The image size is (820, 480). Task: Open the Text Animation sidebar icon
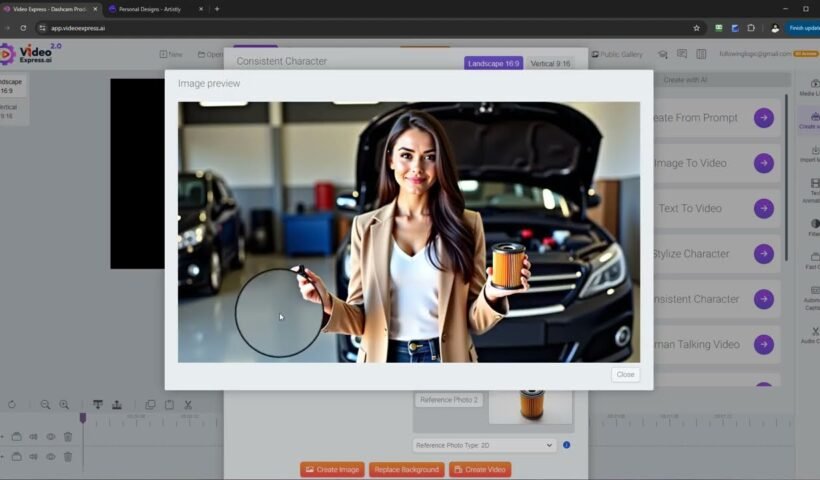(813, 190)
